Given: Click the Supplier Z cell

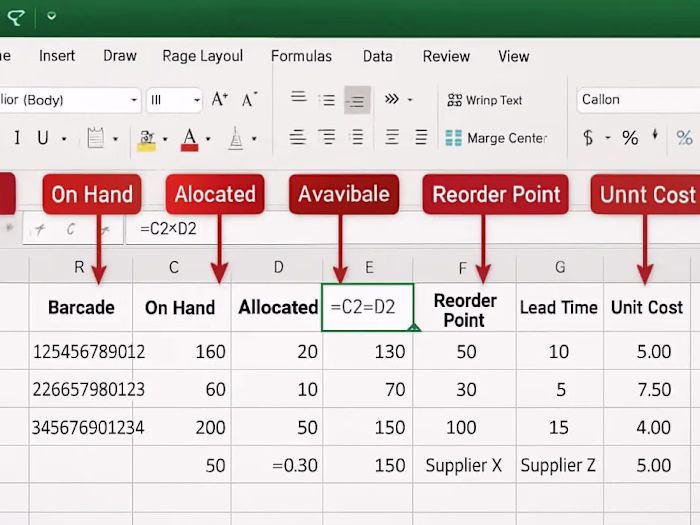Looking at the screenshot, I should click(x=560, y=465).
